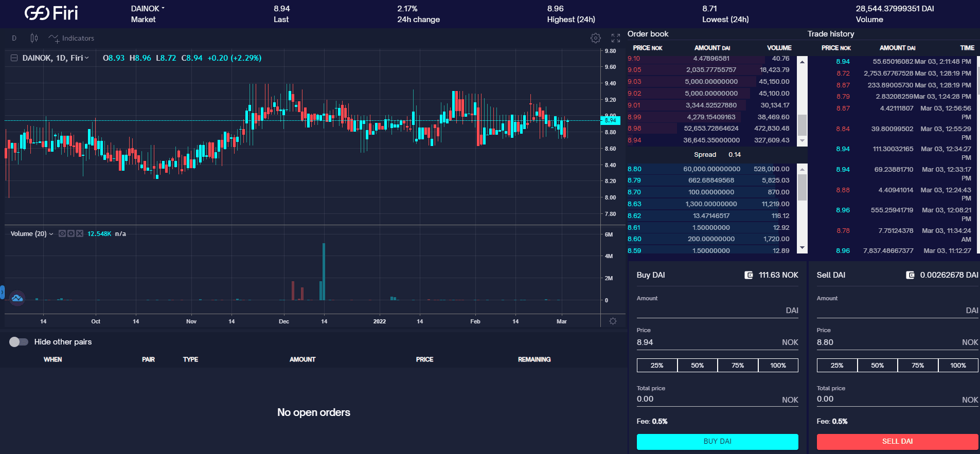Collapse the DAINOK legend with minus box
Viewport: 980px width, 454px height.
[x=14, y=58]
